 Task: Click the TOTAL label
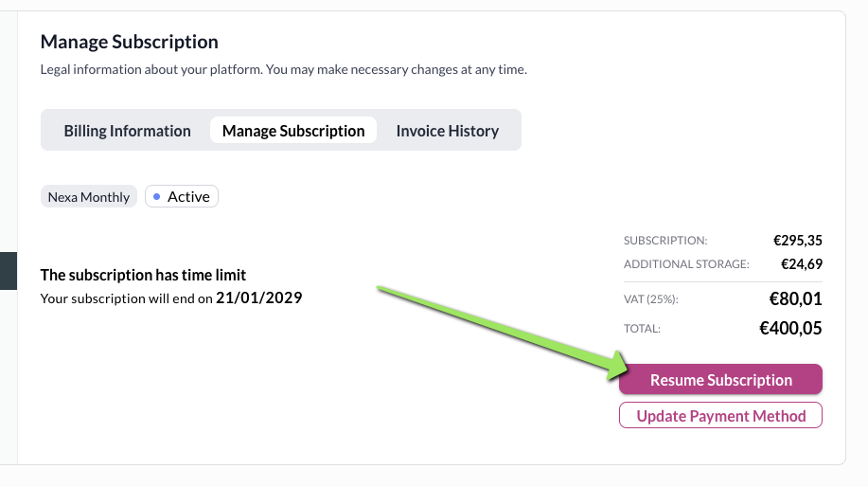click(642, 329)
